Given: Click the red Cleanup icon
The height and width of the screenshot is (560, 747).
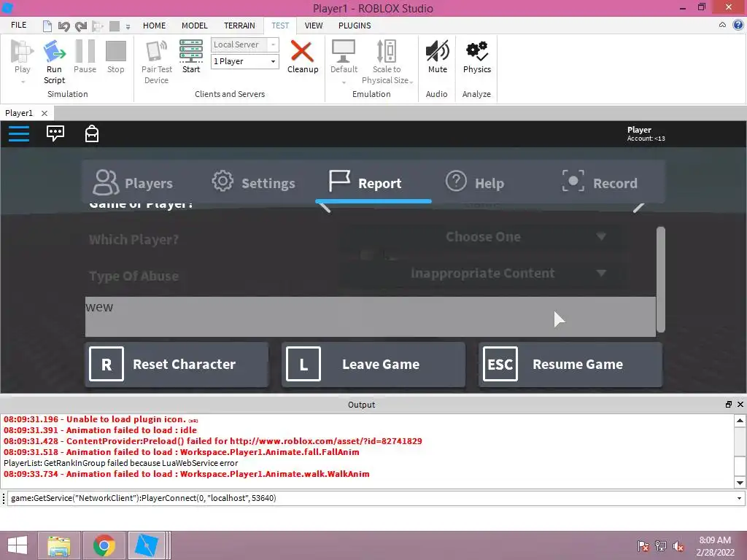Looking at the screenshot, I should [302, 52].
